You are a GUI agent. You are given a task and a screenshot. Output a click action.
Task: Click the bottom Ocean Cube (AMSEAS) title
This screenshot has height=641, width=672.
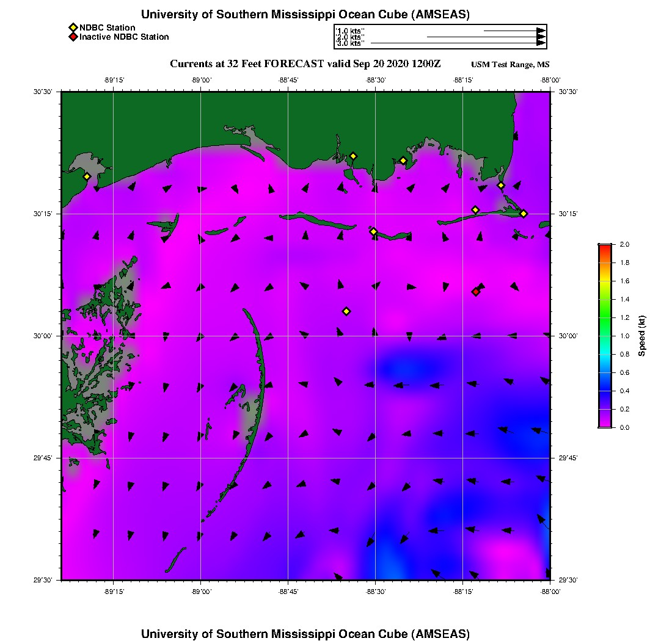pos(305,633)
